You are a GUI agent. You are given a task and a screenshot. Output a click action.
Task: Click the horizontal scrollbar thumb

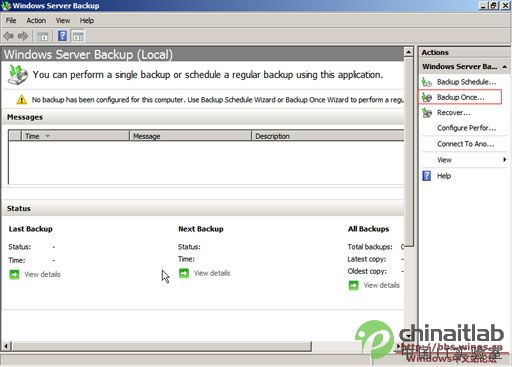point(162,346)
